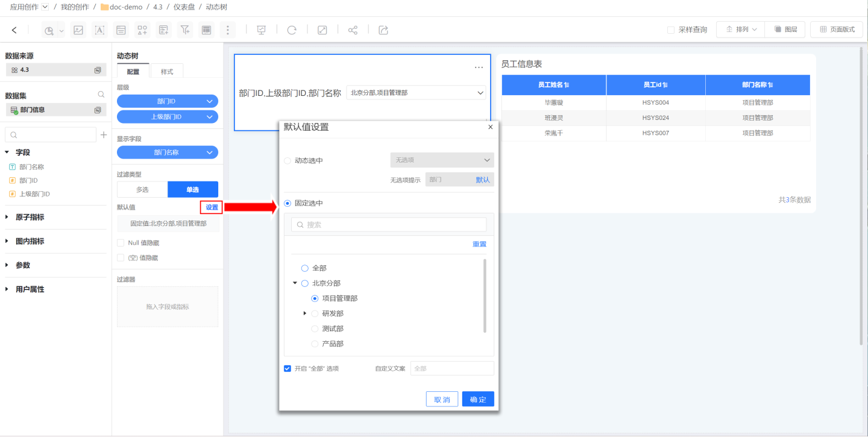
Task: Select the 动态选中 radio option
Action: pyautogui.click(x=288, y=160)
